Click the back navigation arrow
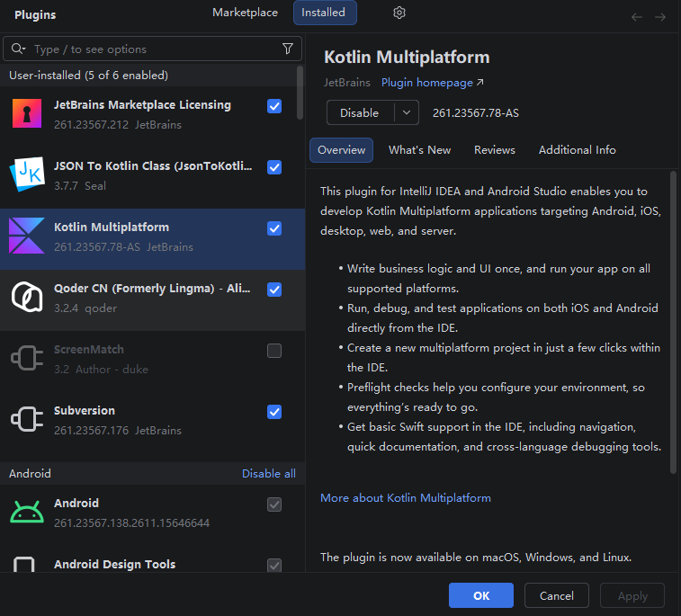This screenshot has width=681, height=616. tap(637, 17)
